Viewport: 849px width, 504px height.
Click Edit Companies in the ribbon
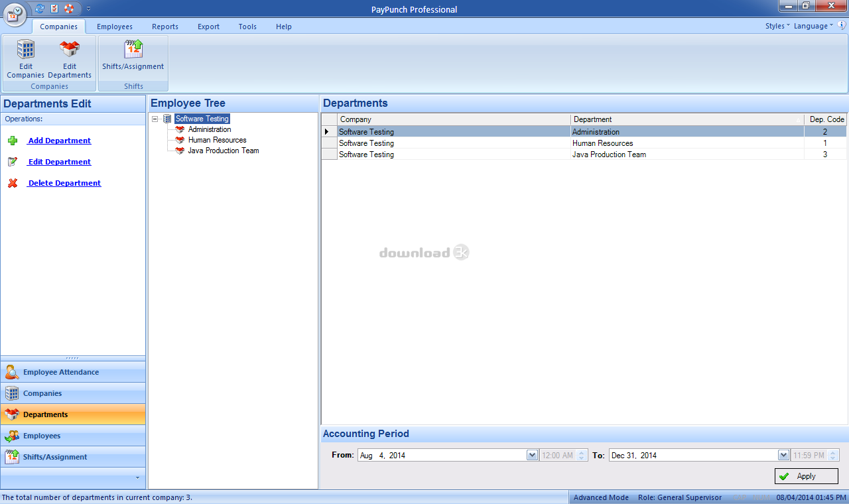(25, 59)
